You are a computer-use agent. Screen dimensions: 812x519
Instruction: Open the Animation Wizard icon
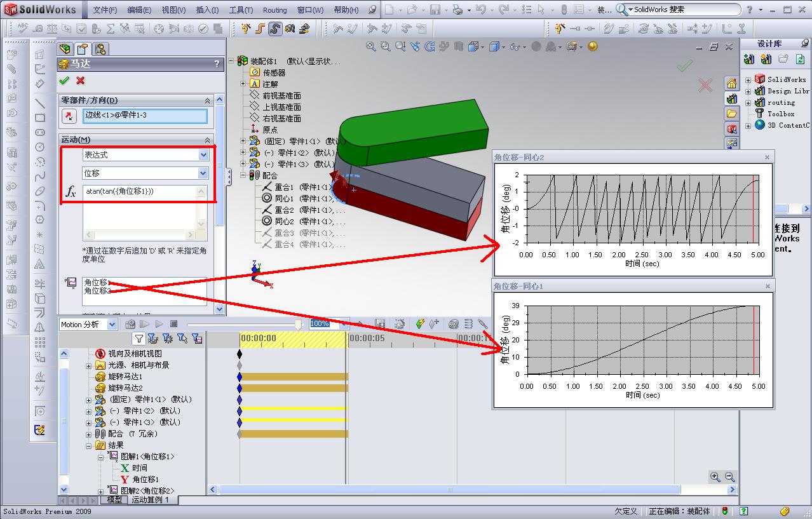(400, 324)
